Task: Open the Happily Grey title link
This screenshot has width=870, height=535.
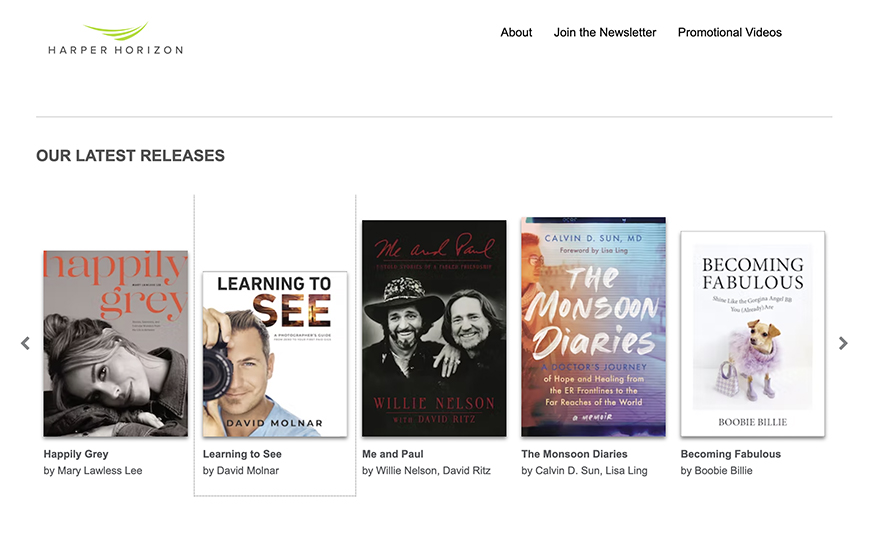Action: click(x=76, y=454)
